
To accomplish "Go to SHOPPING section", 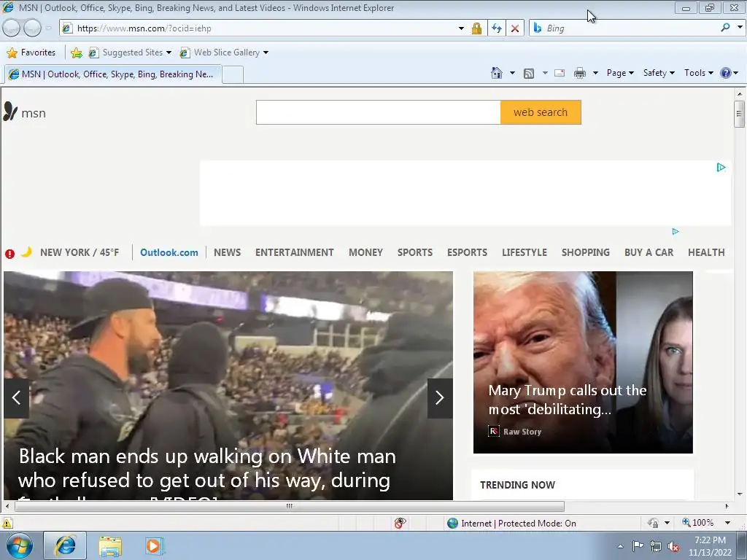I will pyautogui.click(x=586, y=252).
